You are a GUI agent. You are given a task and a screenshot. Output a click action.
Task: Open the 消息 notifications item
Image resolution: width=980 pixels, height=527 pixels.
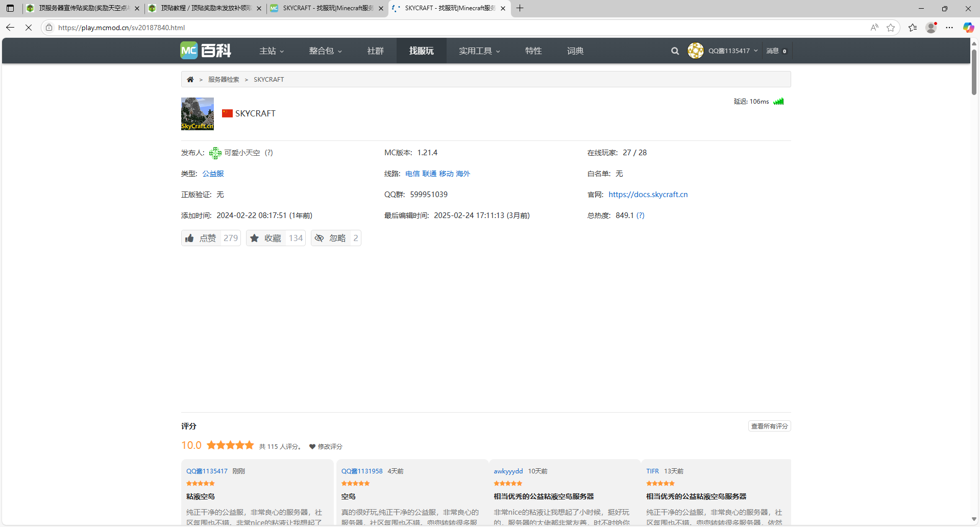coord(776,51)
